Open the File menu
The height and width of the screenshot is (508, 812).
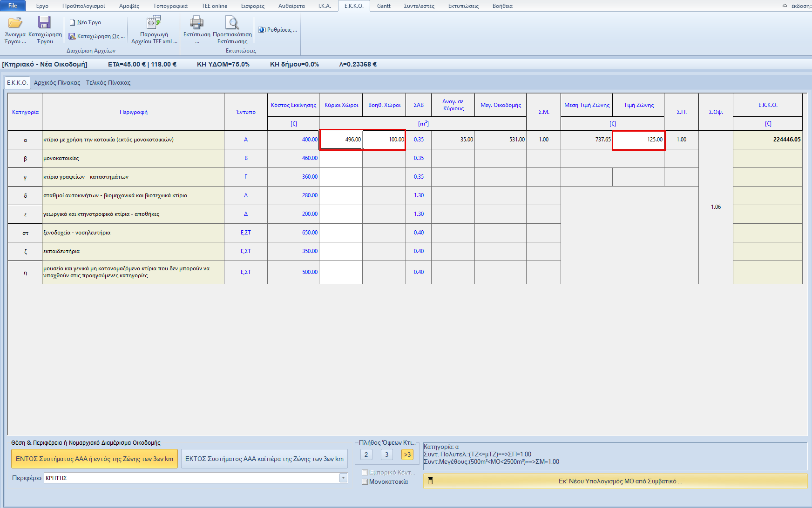tap(13, 6)
